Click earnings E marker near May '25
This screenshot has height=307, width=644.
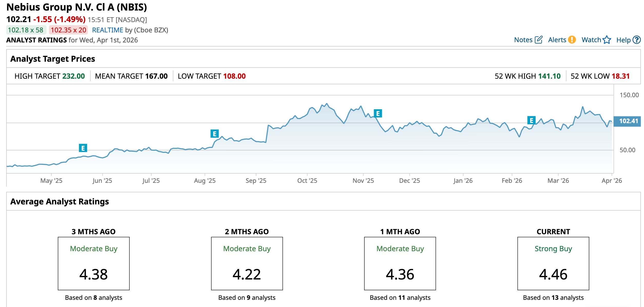83,148
